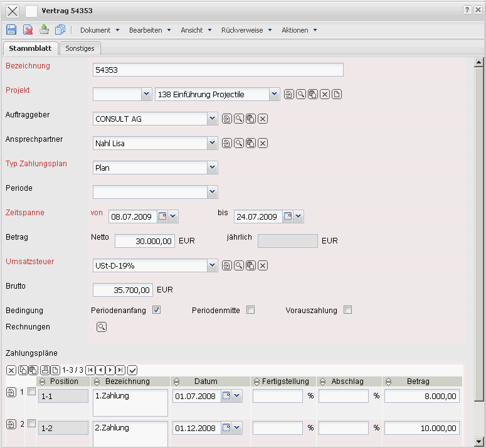Image resolution: width=486 pixels, height=448 pixels.
Task: Select row 1 checkbox in Zahlungspläne
Action: [x=32, y=391]
